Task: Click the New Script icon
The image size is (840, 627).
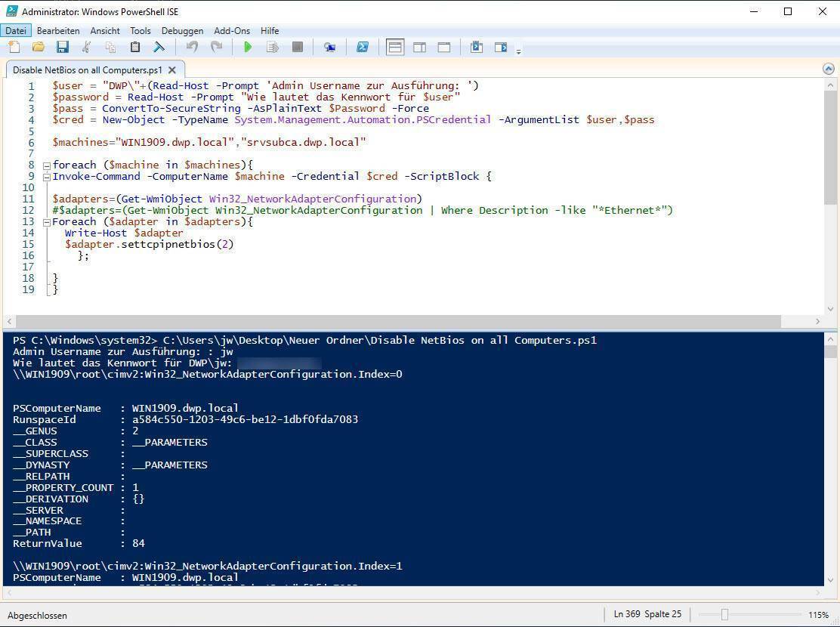Action: 14,48
